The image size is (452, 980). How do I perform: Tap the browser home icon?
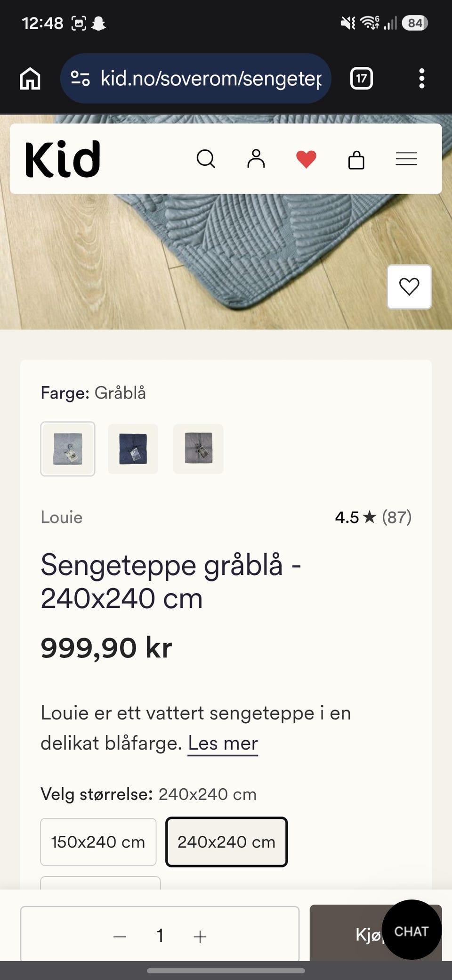[x=30, y=78]
